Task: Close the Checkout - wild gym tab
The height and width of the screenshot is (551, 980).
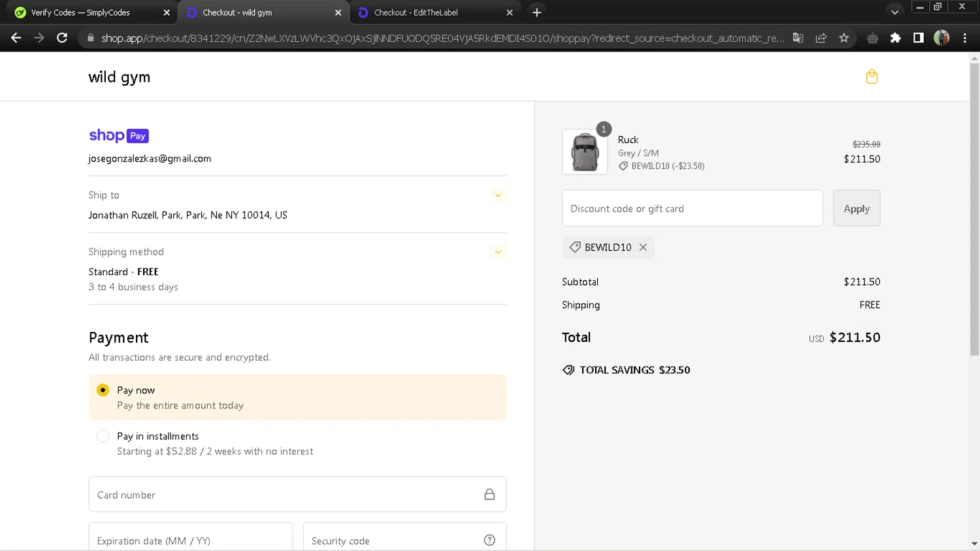Action: pos(338,12)
